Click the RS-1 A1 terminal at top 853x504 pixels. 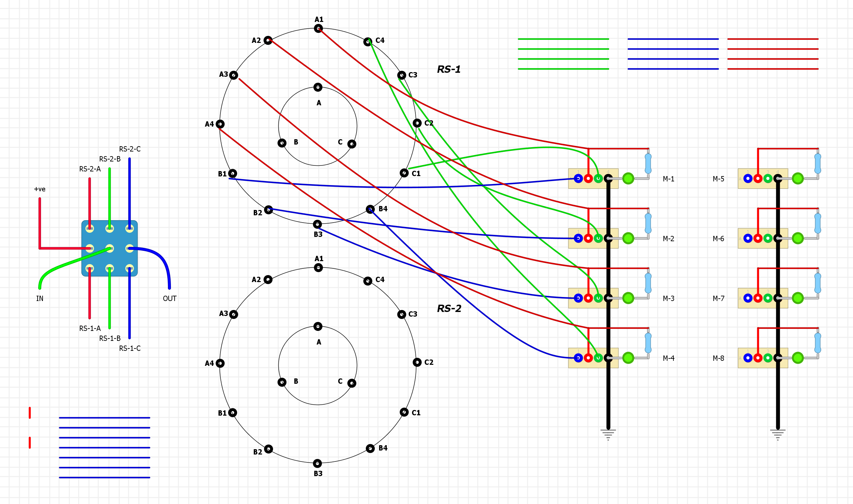coord(318,29)
